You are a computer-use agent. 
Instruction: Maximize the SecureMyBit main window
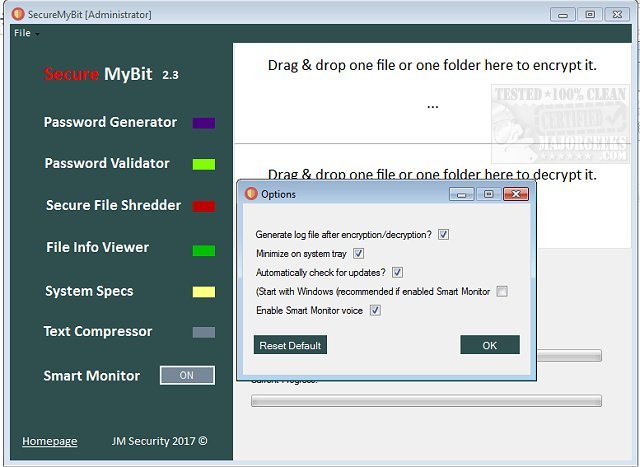[590, 15]
